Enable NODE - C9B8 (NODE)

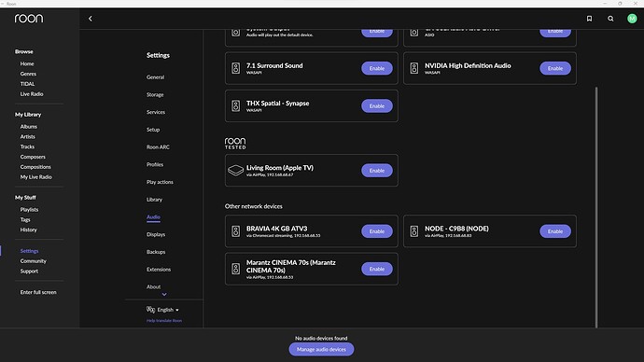555,231
